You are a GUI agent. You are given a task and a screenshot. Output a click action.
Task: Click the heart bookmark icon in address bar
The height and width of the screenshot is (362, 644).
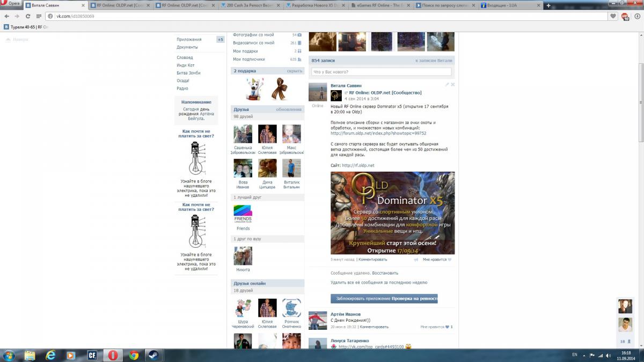[613, 16]
